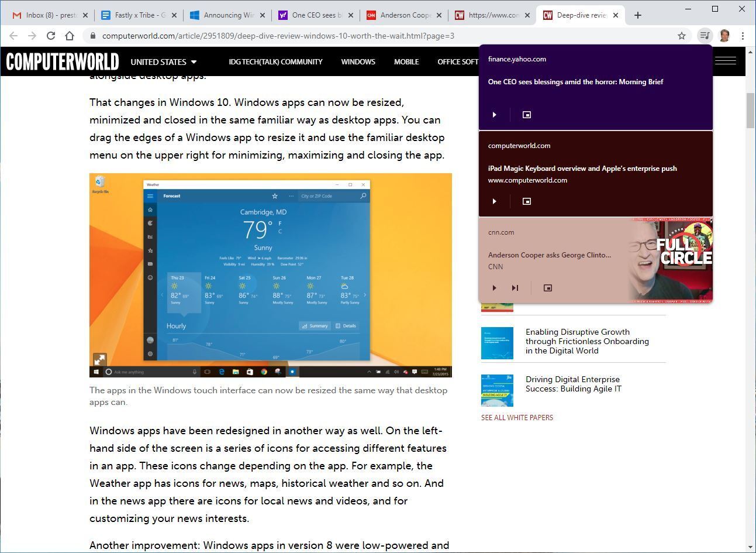
Task: View site info via the lock icon
Action: point(92,36)
